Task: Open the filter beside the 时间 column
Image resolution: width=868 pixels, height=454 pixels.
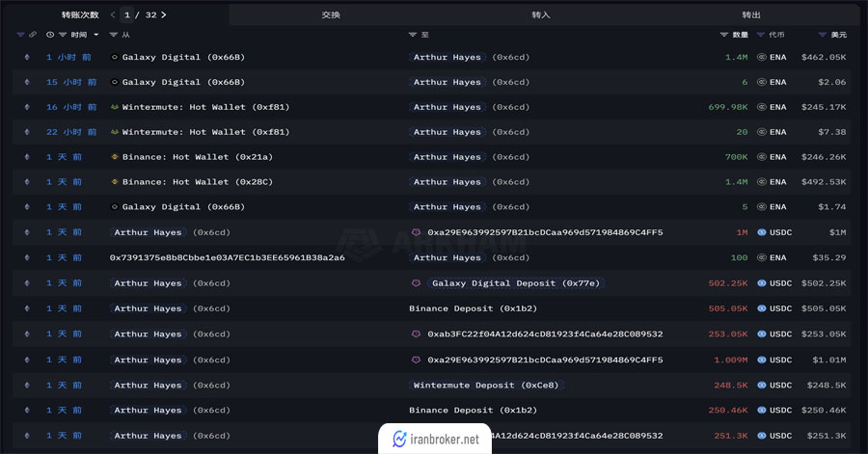Action: click(x=63, y=35)
